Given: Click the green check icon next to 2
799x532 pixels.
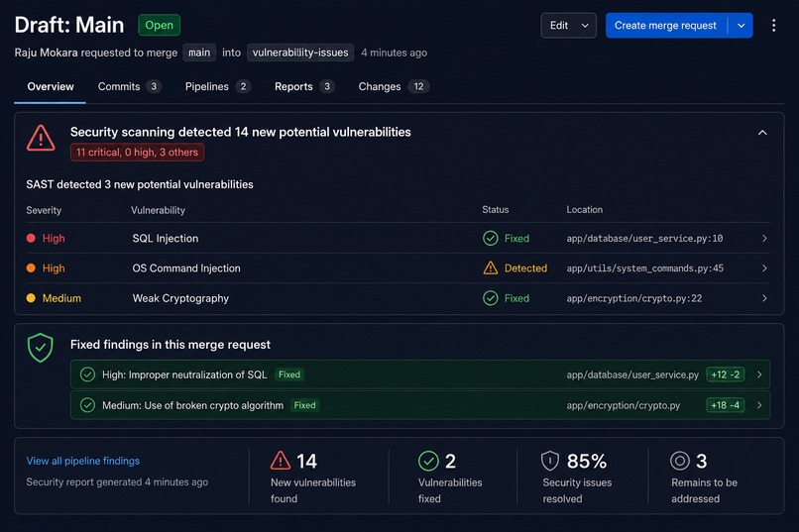Looking at the screenshot, I should coord(428,461).
